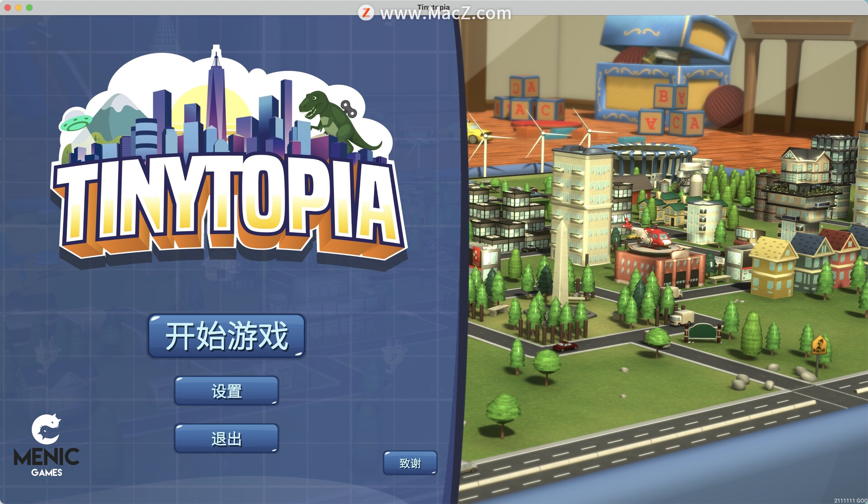Click the yellow minimize window button
The height and width of the screenshot is (504, 868).
coord(19,7)
